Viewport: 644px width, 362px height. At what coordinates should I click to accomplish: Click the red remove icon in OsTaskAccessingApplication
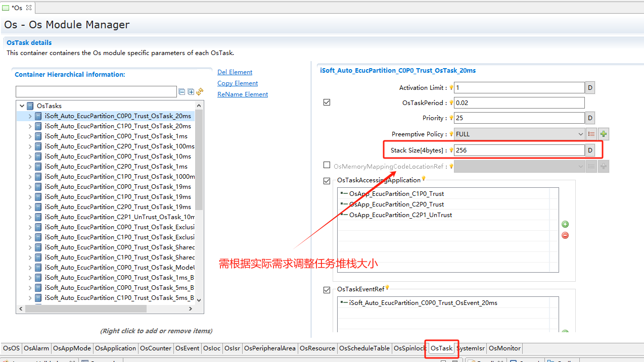tap(565, 235)
